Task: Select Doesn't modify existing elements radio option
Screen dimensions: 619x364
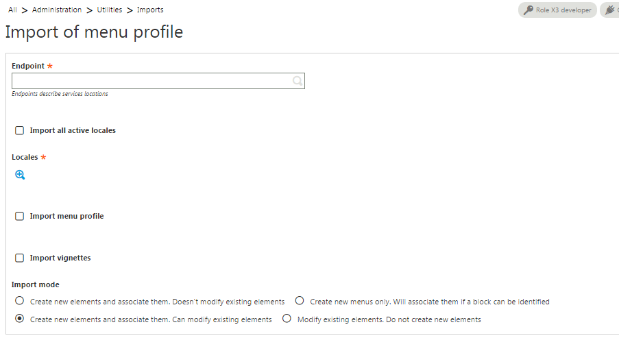Action: tap(19, 301)
